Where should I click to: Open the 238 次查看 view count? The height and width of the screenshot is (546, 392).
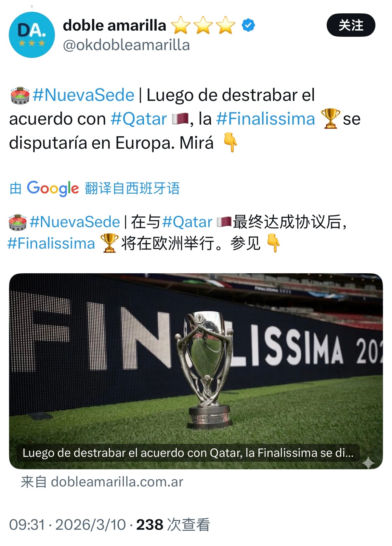pos(173,525)
